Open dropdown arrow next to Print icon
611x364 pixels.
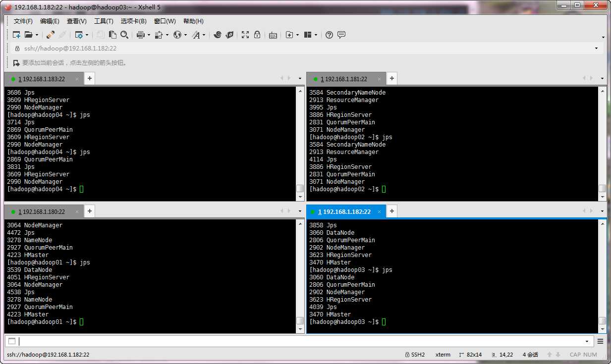(149, 35)
